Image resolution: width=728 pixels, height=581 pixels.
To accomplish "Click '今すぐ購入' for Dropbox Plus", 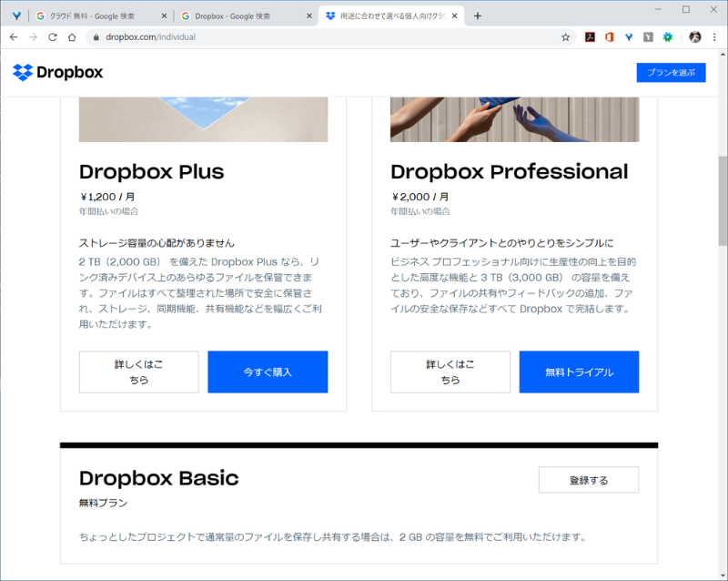I will pos(268,372).
